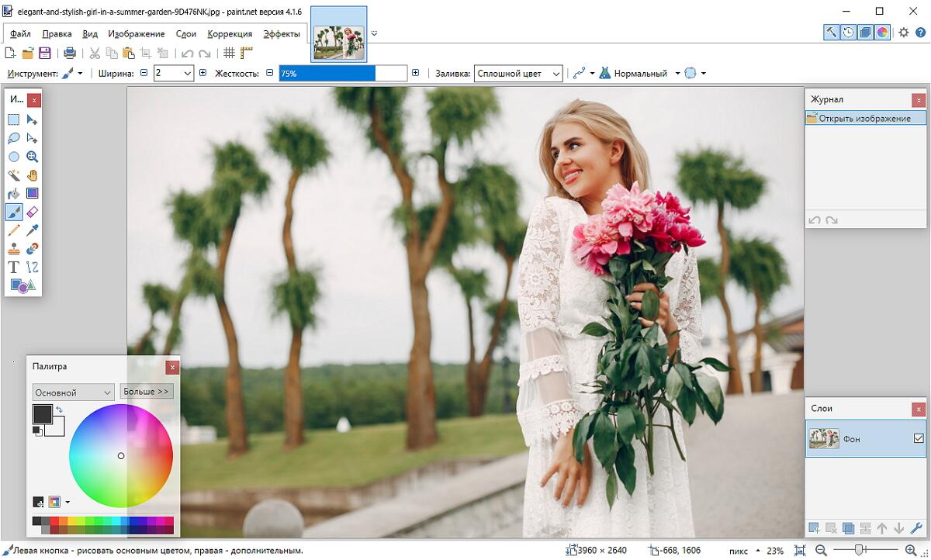
Task: Click the Больше >> button in palette
Action: tap(147, 392)
